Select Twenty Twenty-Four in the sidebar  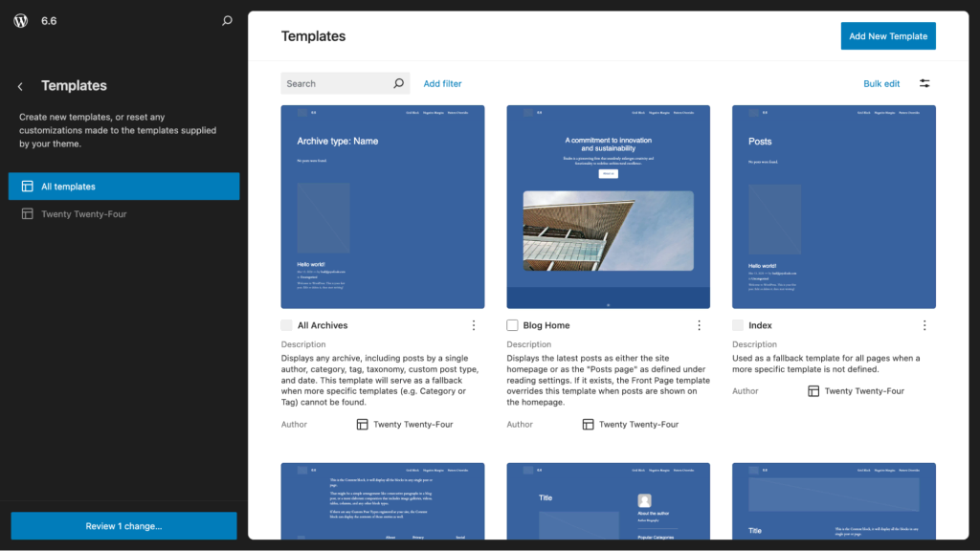pyautogui.click(x=123, y=213)
